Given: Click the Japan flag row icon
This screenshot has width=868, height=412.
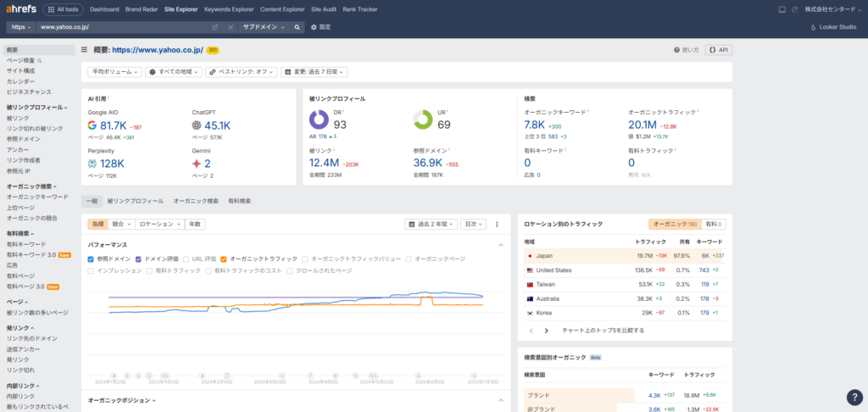Looking at the screenshot, I should pos(530,256).
